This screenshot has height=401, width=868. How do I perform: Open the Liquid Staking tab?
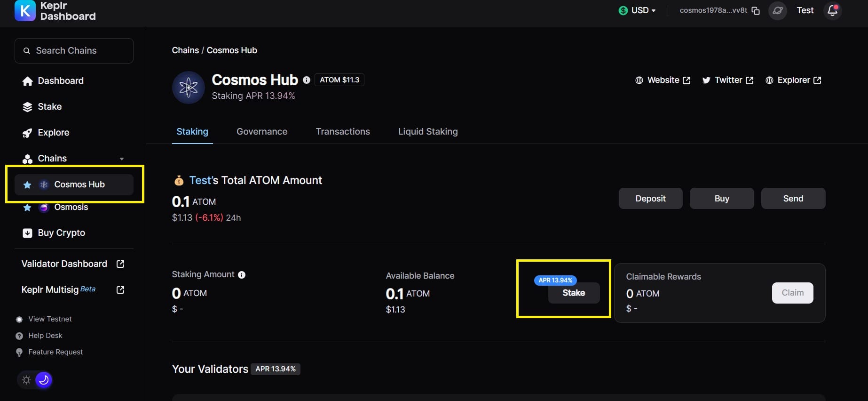[428, 132]
